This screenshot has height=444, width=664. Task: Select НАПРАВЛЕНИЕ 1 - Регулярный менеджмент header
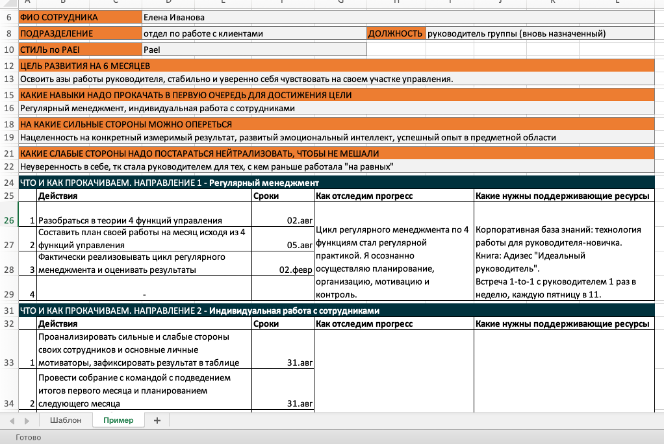click(x=337, y=183)
